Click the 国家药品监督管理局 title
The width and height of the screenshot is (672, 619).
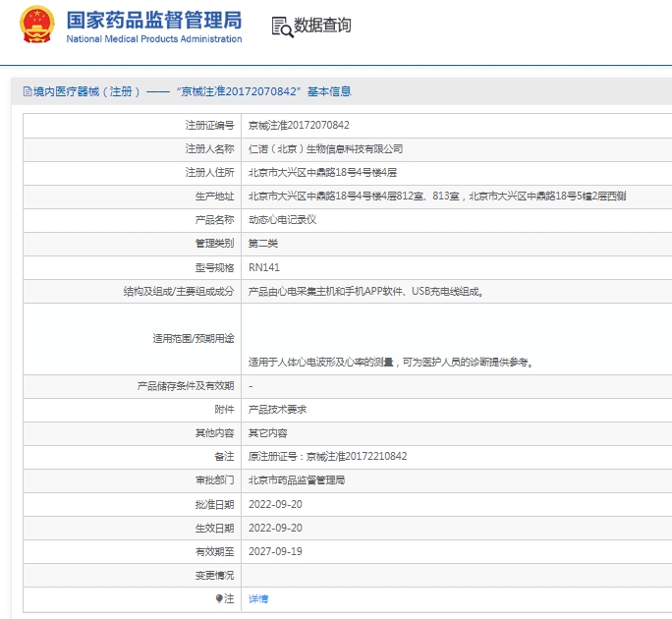point(154,20)
